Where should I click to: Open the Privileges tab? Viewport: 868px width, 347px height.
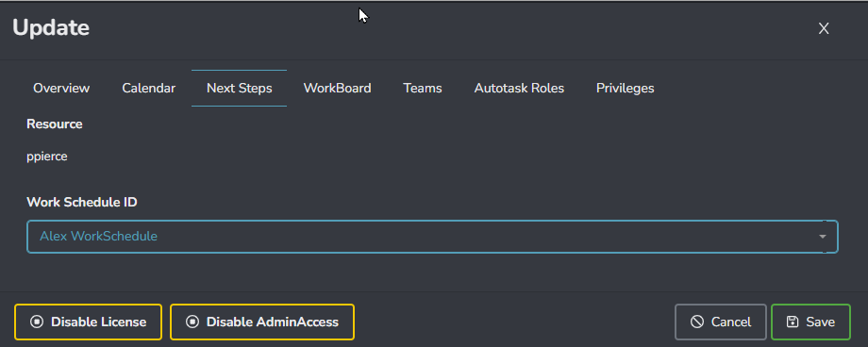[x=625, y=88]
